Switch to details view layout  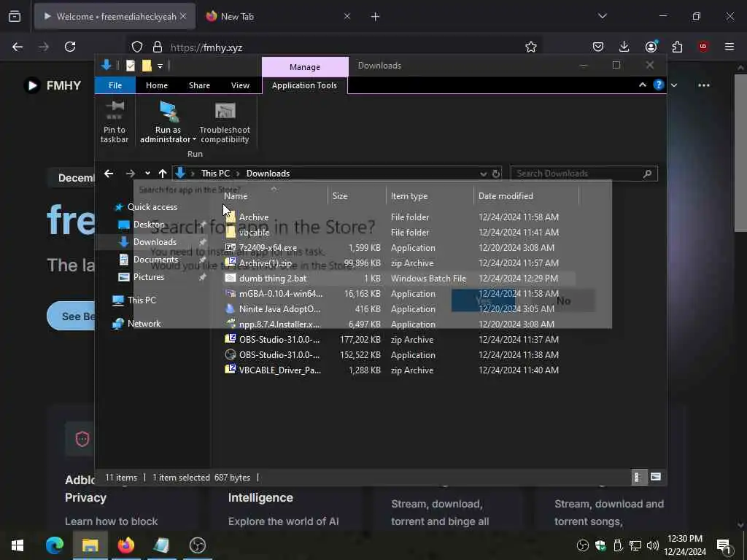point(638,477)
